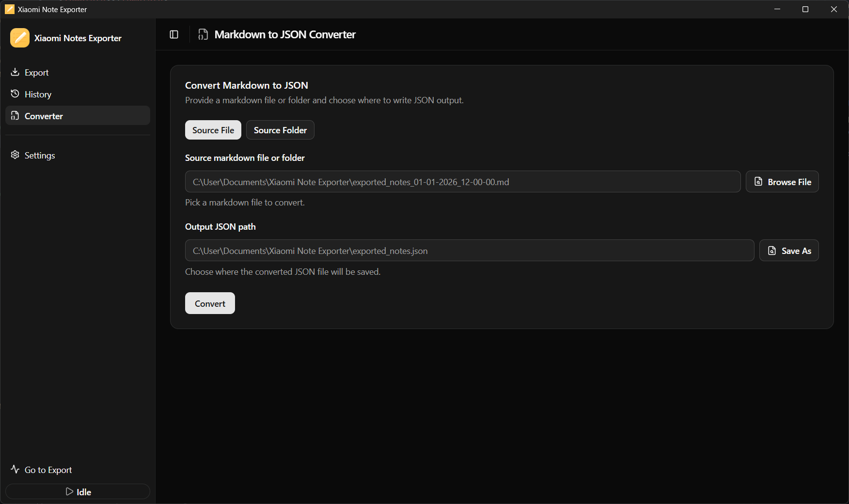Minimize the Xiaomi Note Exporter window
849x504 pixels.
pyautogui.click(x=777, y=9)
